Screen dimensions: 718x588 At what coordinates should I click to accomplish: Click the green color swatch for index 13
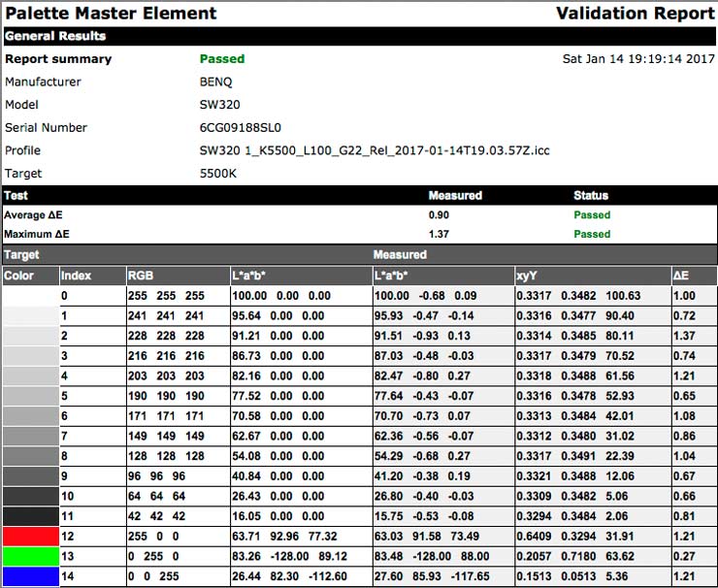(31, 556)
